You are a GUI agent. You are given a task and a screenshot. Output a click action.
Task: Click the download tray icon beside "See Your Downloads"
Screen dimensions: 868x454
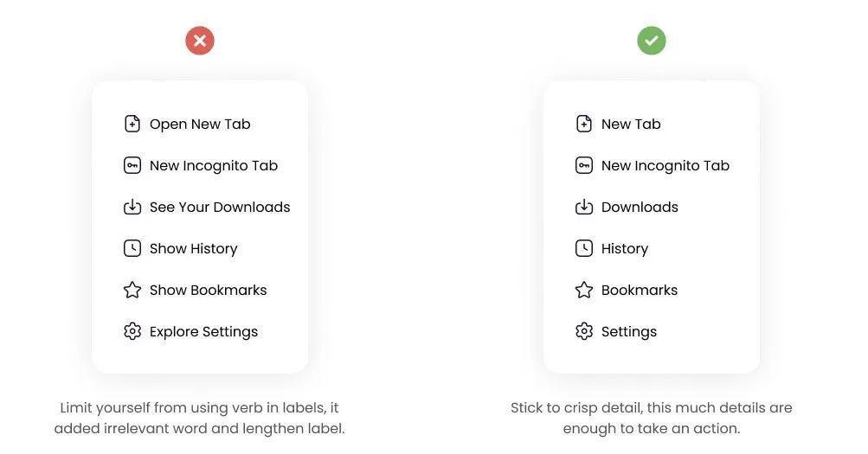pyautogui.click(x=132, y=207)
